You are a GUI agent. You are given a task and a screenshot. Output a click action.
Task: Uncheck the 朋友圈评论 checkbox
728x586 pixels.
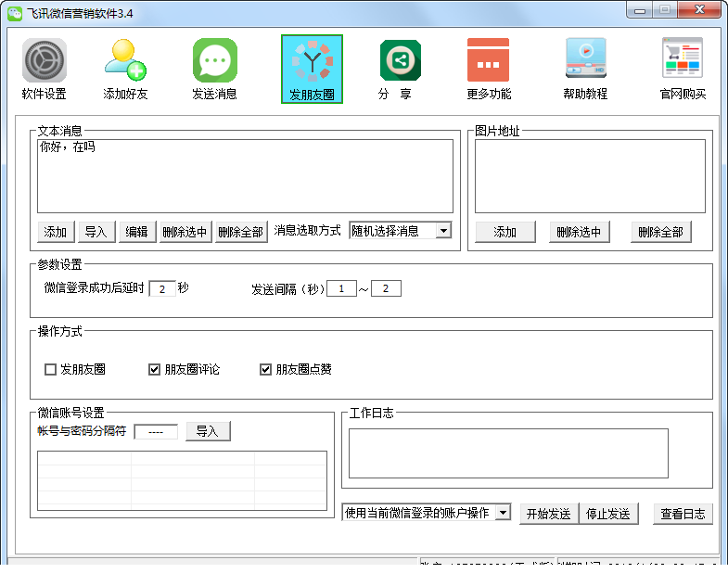pyautogui.click(x=154, y=370)
